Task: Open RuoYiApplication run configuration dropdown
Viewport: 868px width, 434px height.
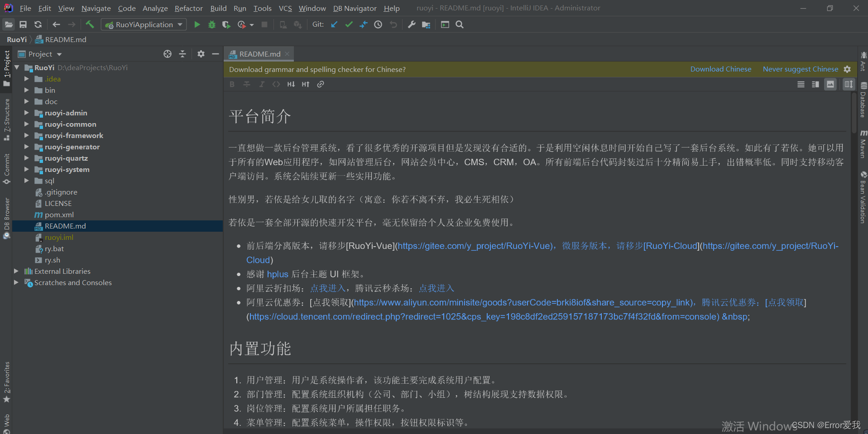Action: pyautogui.click(x=144, y=25)
